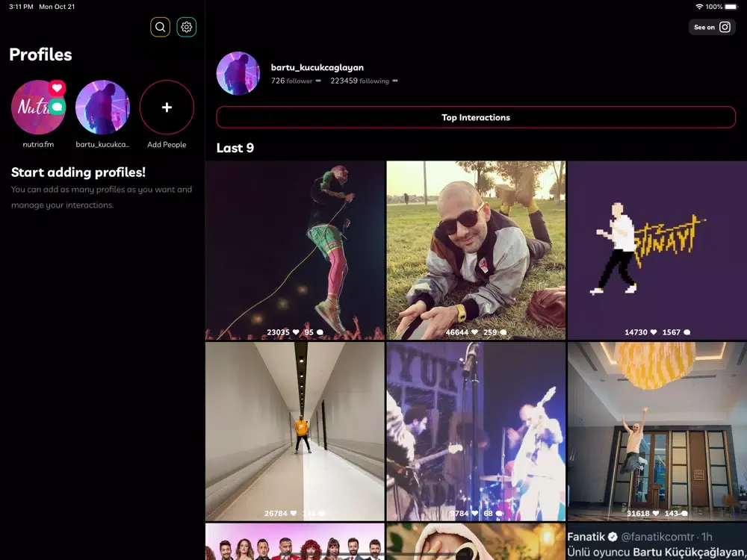Screen dimensions: 747x560
Task: Click heart icon beside 14730 likes
Action: [x=654, y=332]
